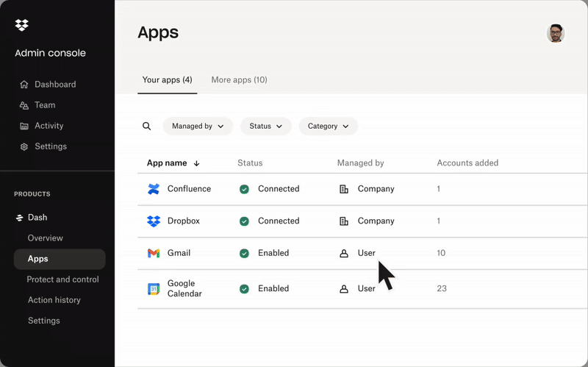Image resolution: width=588 pixels, height=367 pixels.
Task: Expand the Status filter dropdown
Action: coord(266,126)
